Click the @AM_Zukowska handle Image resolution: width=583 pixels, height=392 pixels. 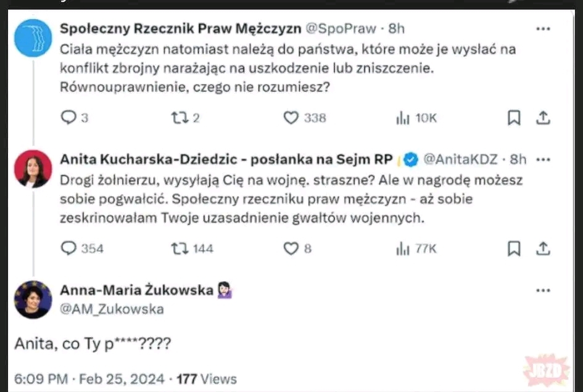112,309
